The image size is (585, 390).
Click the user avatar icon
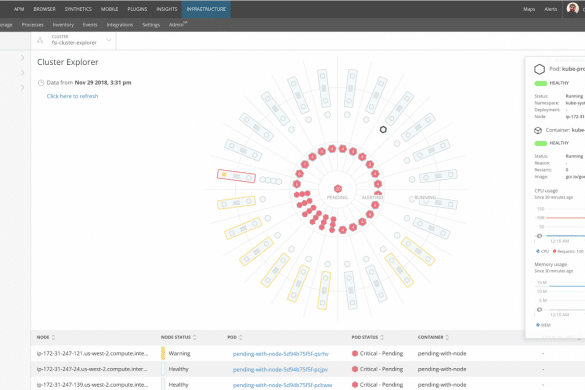(573, 8)
